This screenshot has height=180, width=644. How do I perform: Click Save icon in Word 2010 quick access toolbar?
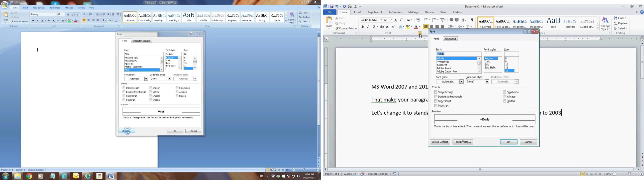pyautogui.click(x=332, y=6)
